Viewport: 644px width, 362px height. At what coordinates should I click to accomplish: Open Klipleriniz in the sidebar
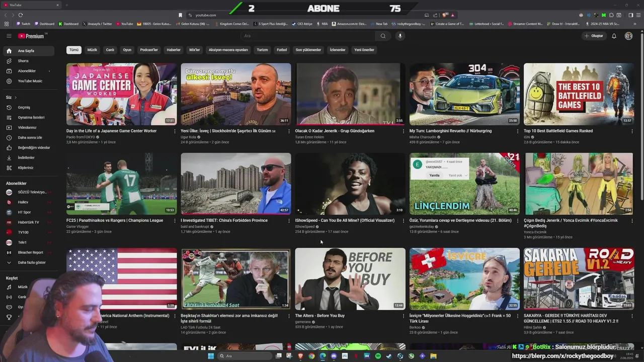[29, 167]
